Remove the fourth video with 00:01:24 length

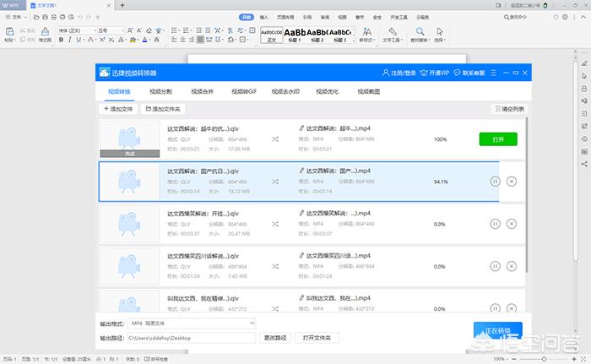[x=511, y=266]
